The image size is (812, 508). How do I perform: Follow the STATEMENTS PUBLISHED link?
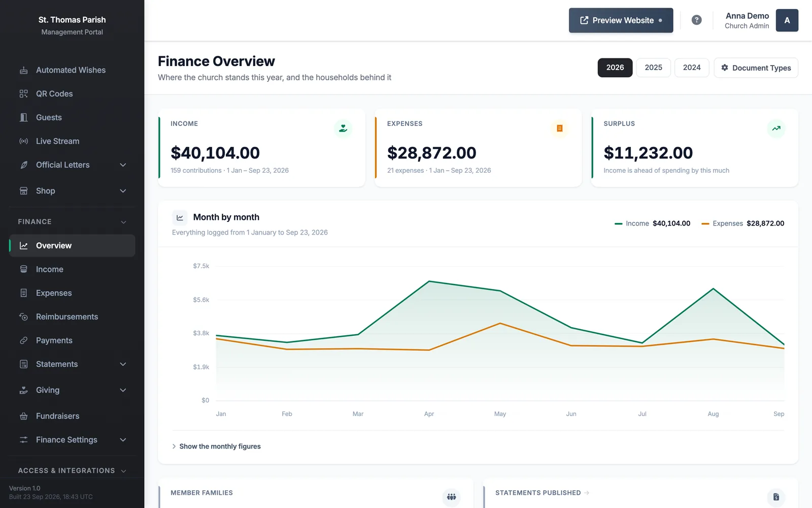click(542, 493)
